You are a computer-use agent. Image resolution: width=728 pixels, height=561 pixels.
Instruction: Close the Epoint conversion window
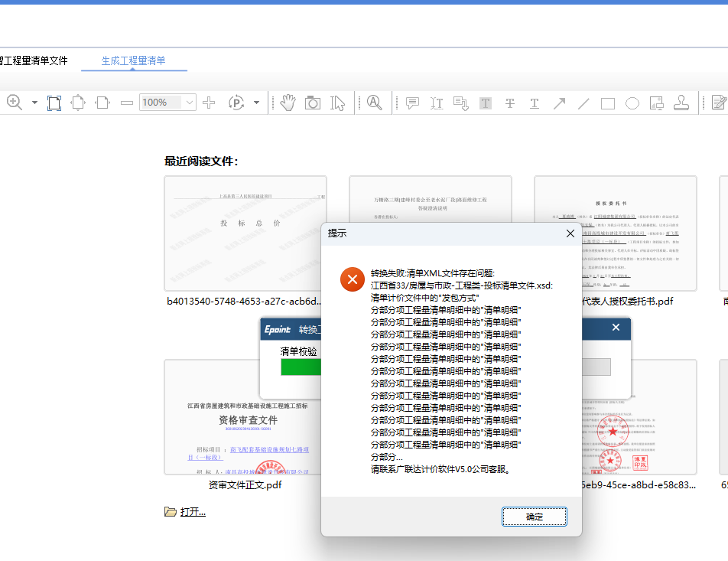click(616, 328)
